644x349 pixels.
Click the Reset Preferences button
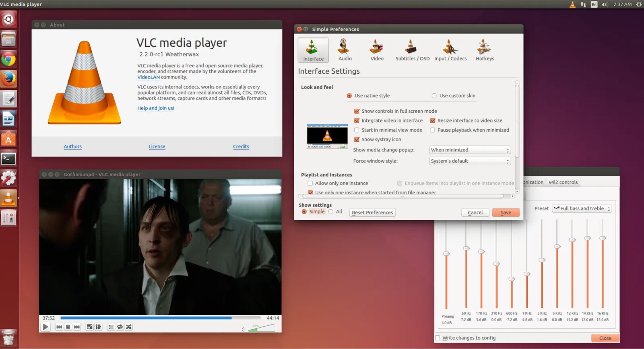[372, 213]
